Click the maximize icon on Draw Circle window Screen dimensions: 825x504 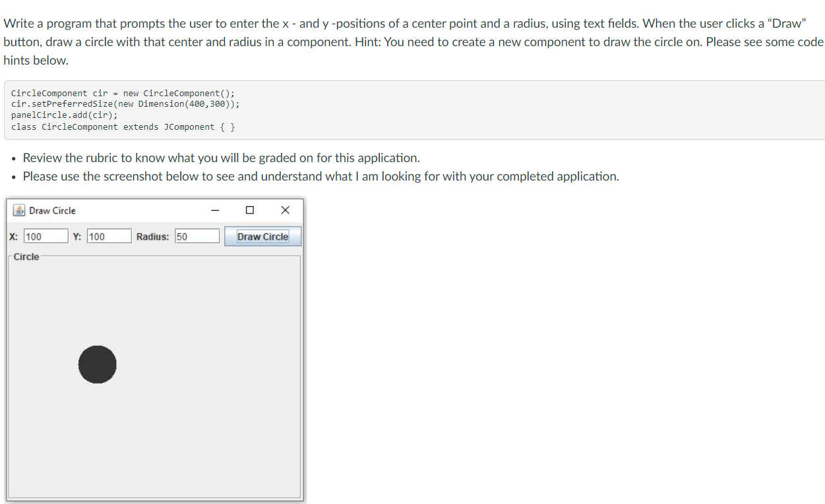[x=249, y=210]
